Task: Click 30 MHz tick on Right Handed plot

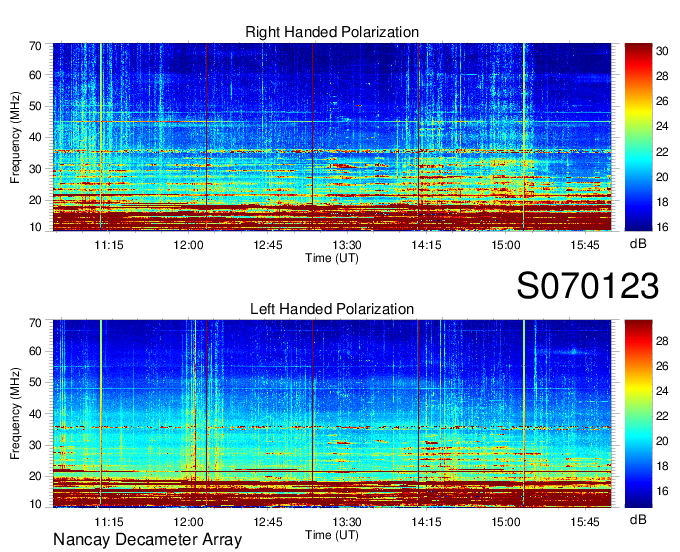Action: click(35, 169)
